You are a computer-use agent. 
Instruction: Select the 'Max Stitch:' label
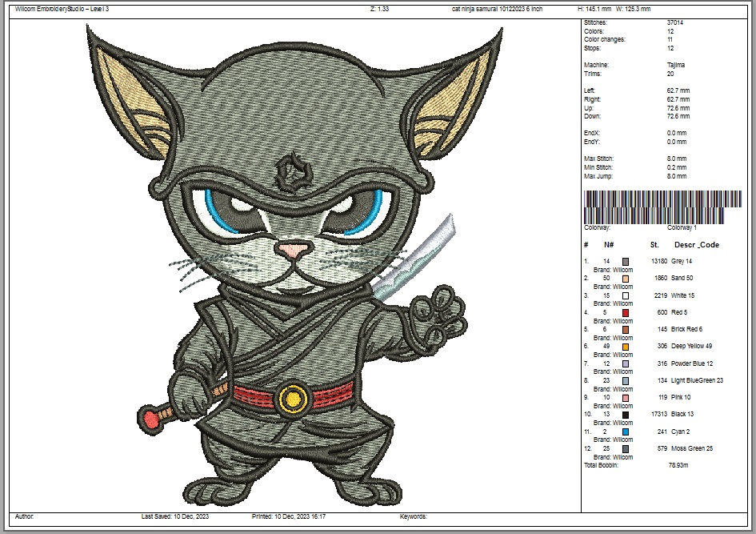599,159
